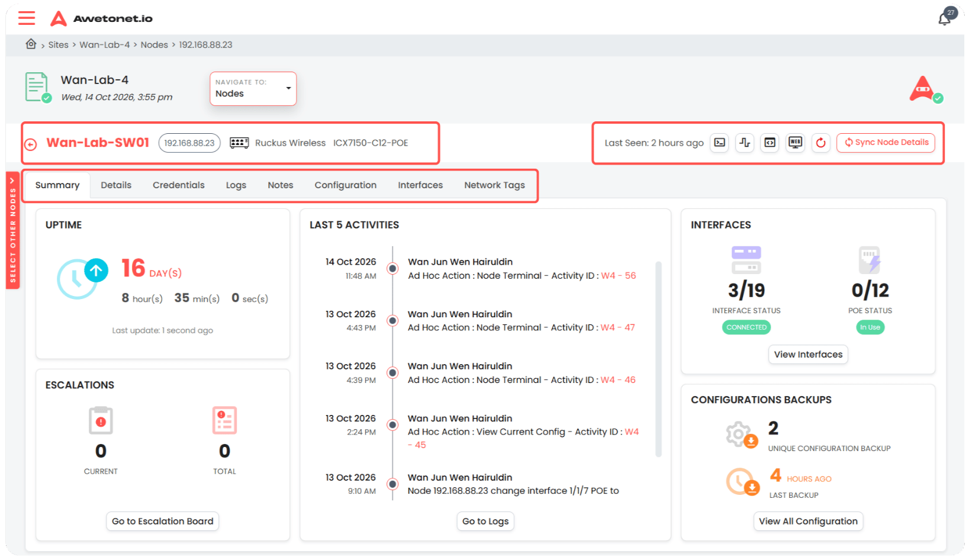This screenshot has width=969, height=560.
Task: Click the 192.168.88.23 IP address pill
Action: pos(189,143)
